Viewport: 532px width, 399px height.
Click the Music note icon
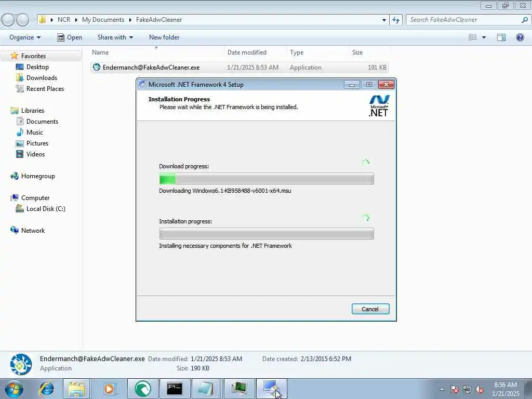(x=20, y=132)
